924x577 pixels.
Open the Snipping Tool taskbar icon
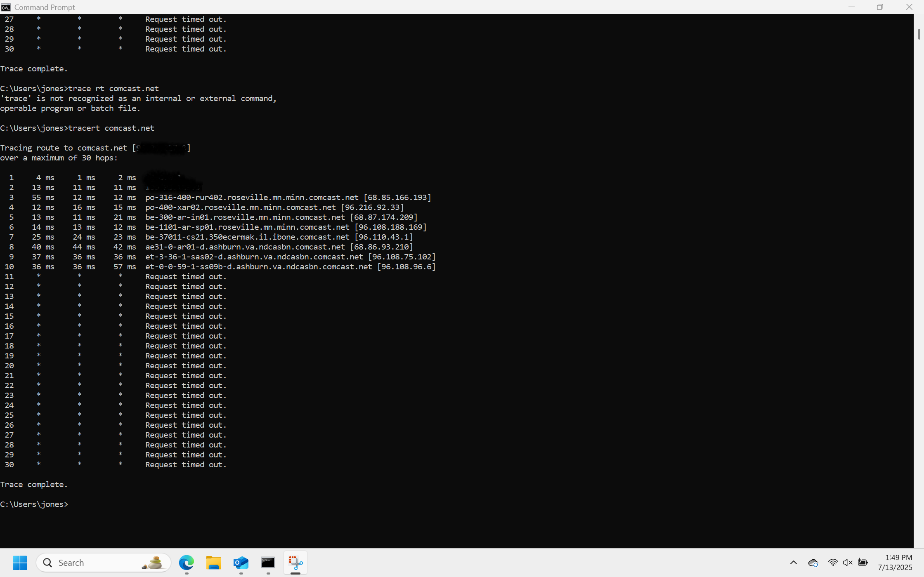pyautogui.click(x=295, y=563)
